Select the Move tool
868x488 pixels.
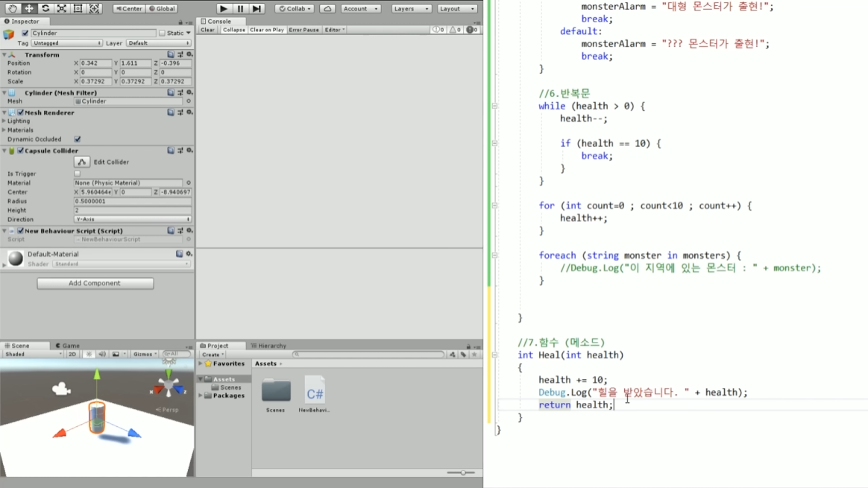[29, 8]
